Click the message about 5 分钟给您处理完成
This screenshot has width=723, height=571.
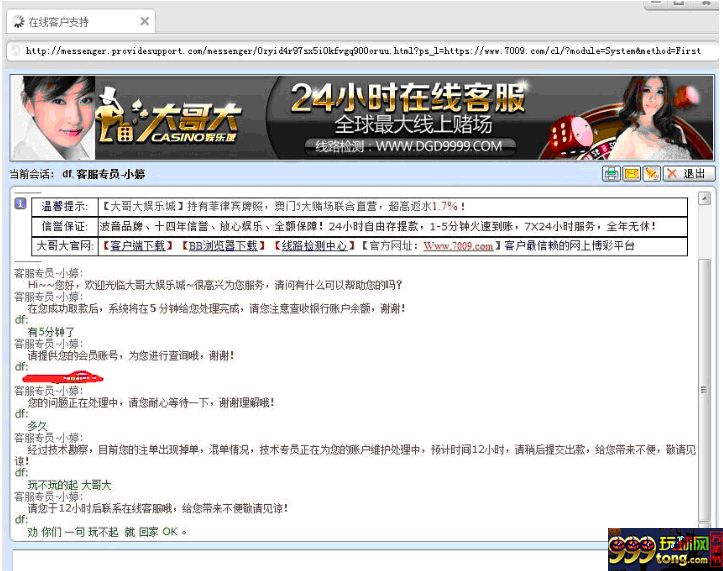[x=217, y=308]
